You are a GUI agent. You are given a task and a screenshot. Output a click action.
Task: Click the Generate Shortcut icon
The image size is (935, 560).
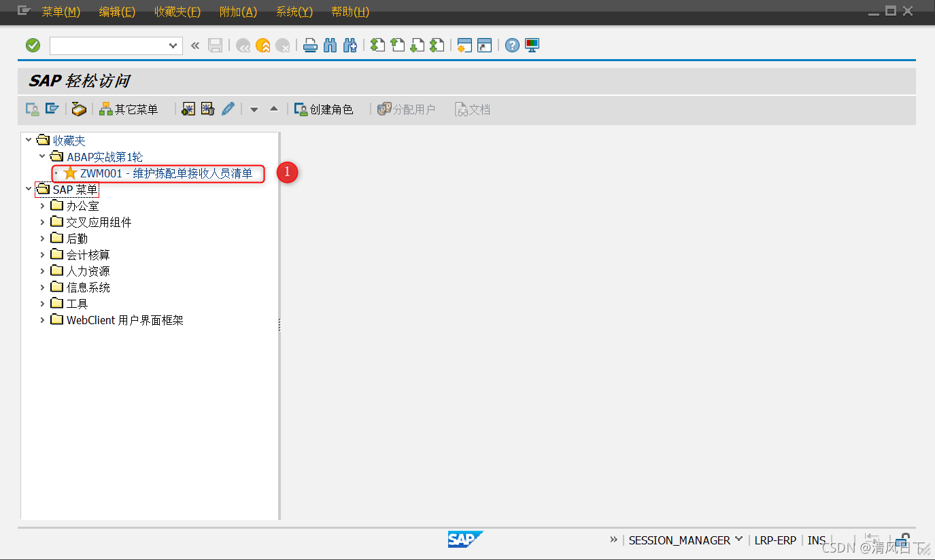pos(484,46)
